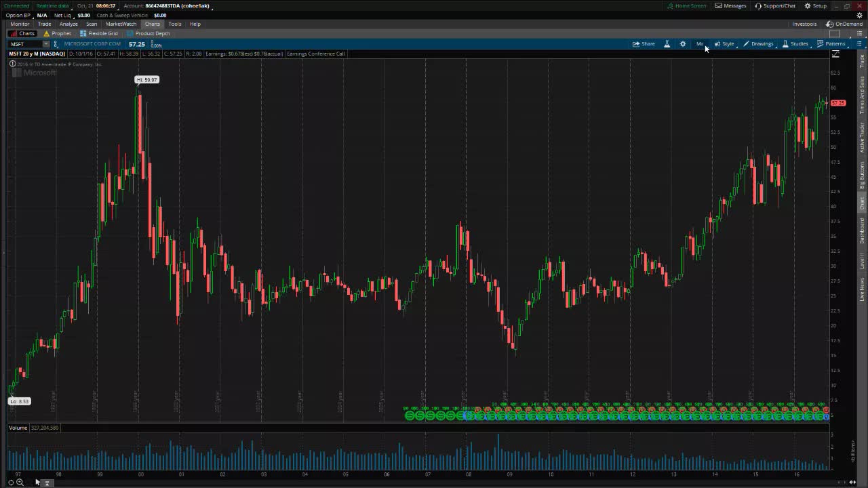Open the Chart sidebar panel
Image resolution: width=868 pixels, height=488 pixels.
(x=862, y=204)
